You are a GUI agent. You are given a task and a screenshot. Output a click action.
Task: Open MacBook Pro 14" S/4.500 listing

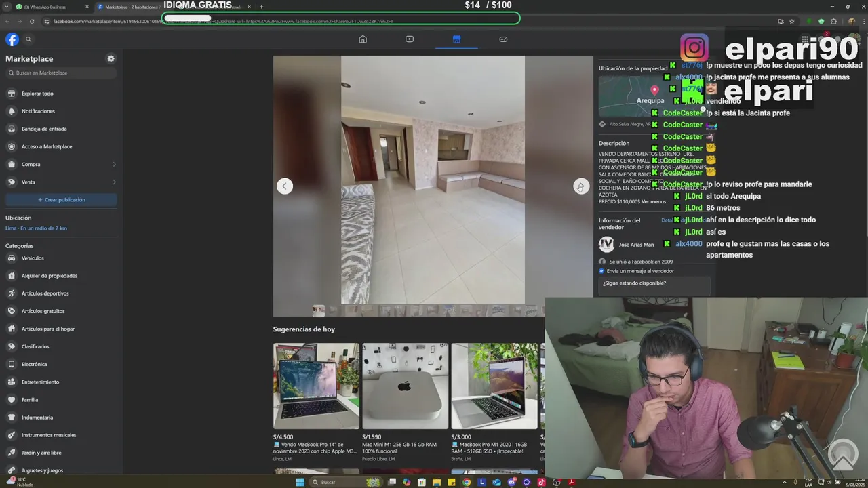[x=316, y=403]
